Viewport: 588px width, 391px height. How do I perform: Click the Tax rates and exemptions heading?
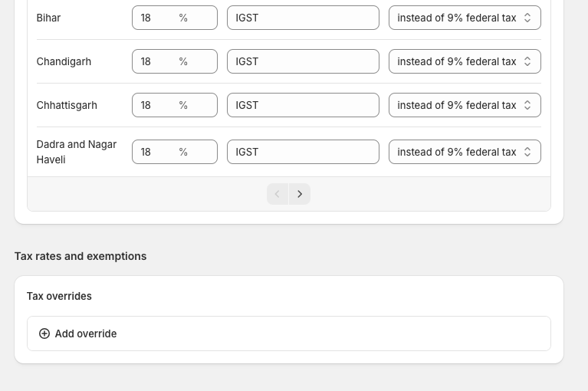[80, 256]
